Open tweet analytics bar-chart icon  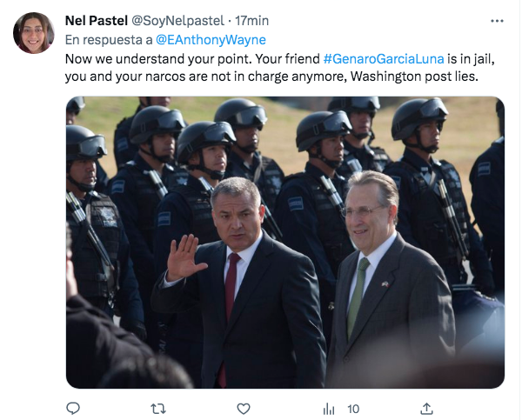(329, 408)
